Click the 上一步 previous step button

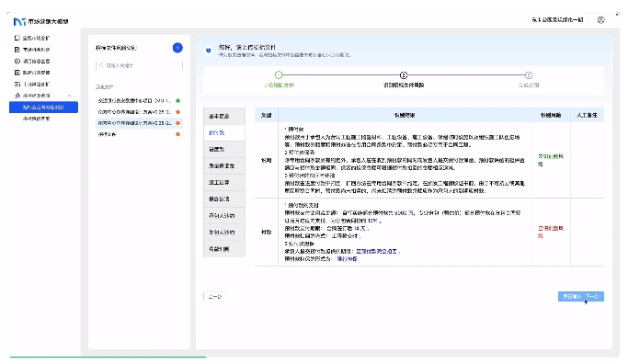215,297
